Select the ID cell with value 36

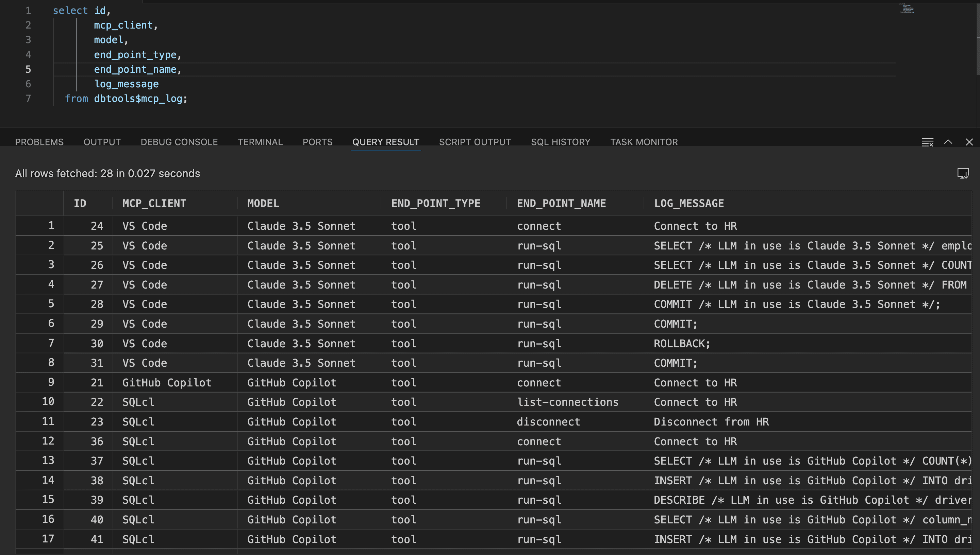point(88,441)
